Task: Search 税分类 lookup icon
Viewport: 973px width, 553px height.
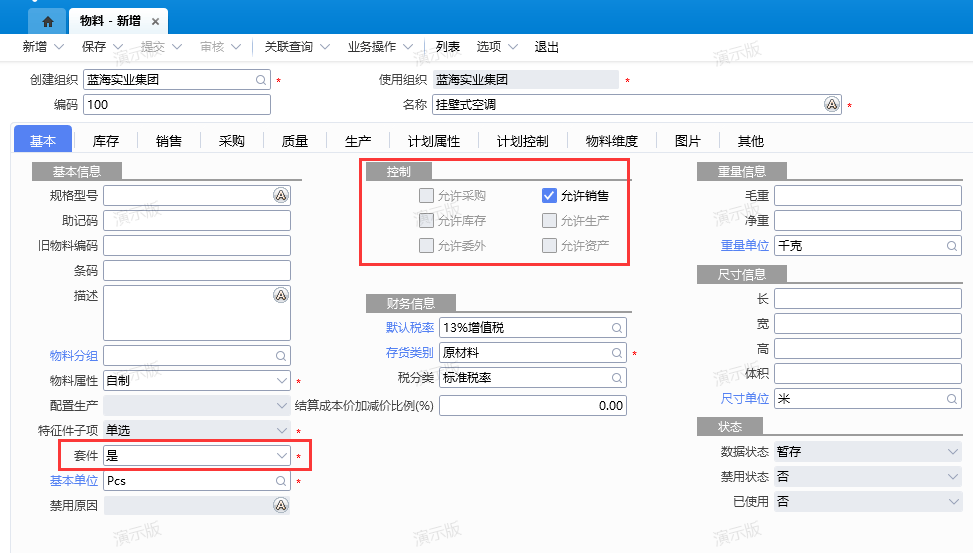Action: [x=617, y=377]
